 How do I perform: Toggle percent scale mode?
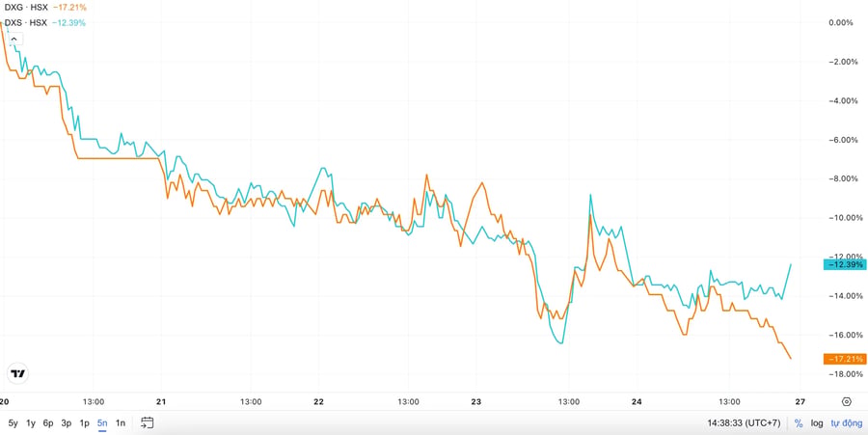point(799,423)
